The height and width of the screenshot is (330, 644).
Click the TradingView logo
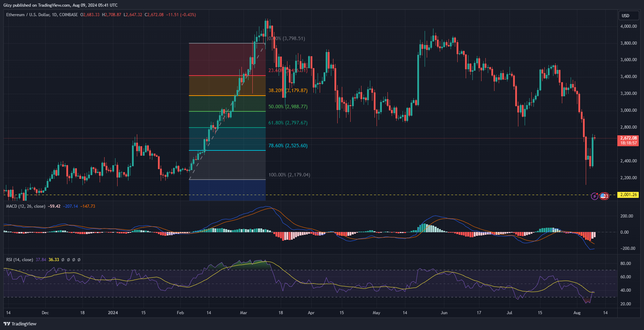tap(20, 324)
